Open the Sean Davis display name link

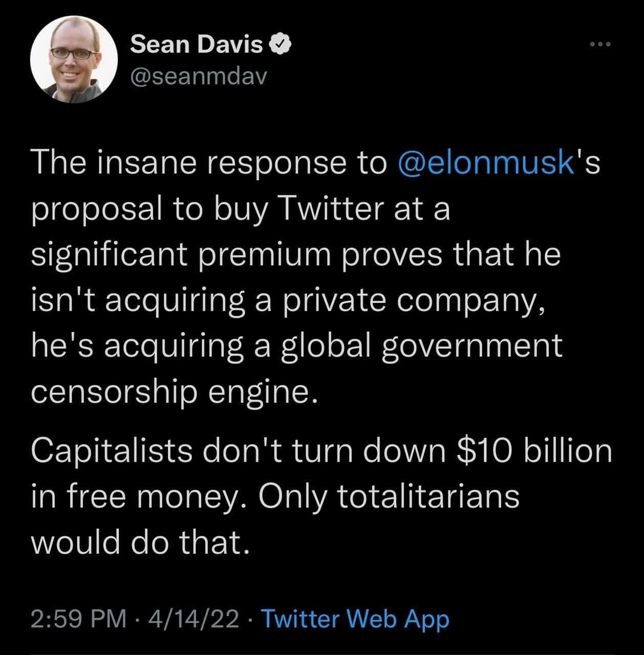pos(197,46)
